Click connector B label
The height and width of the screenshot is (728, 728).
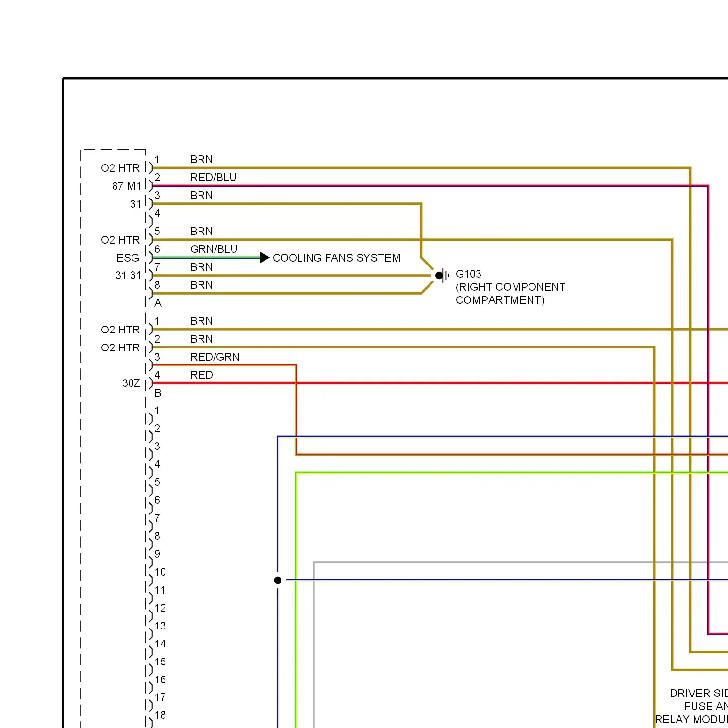pyautogui.click(x=158, y=393)
